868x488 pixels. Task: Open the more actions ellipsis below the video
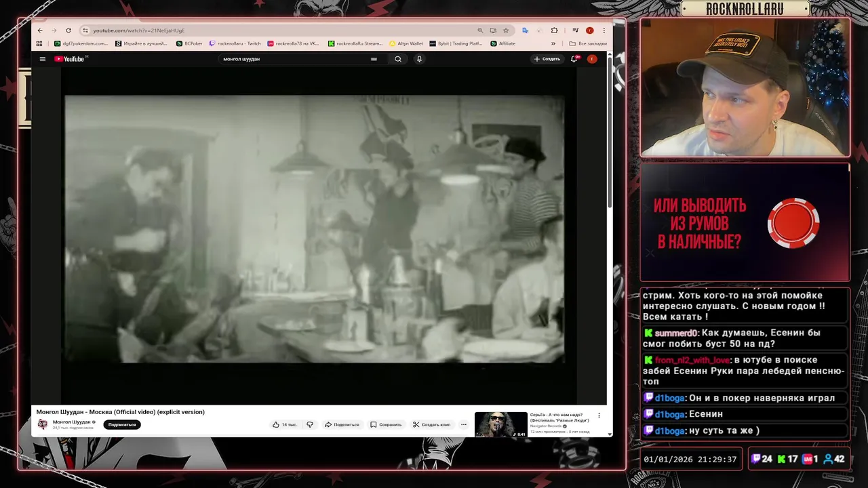click(464, 424)
